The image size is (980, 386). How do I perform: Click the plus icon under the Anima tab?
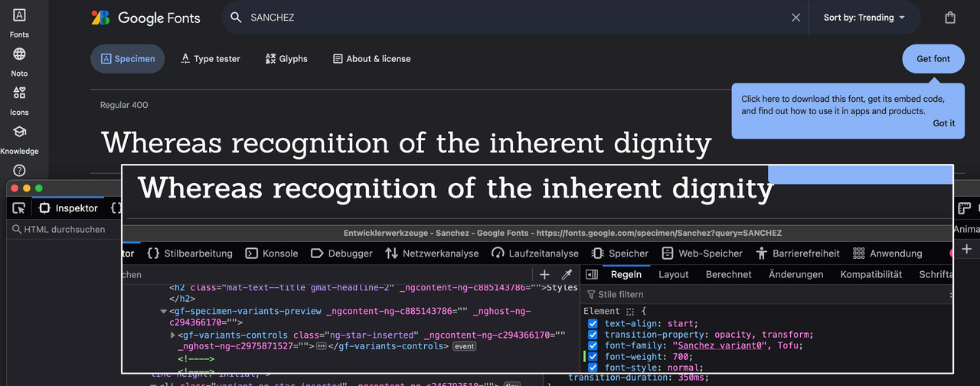(967, 249)
